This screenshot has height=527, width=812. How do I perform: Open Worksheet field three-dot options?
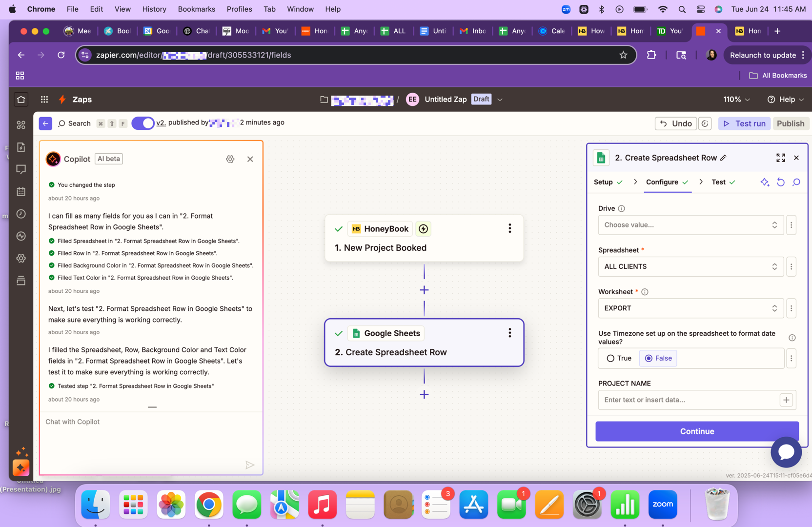(792, 308)
